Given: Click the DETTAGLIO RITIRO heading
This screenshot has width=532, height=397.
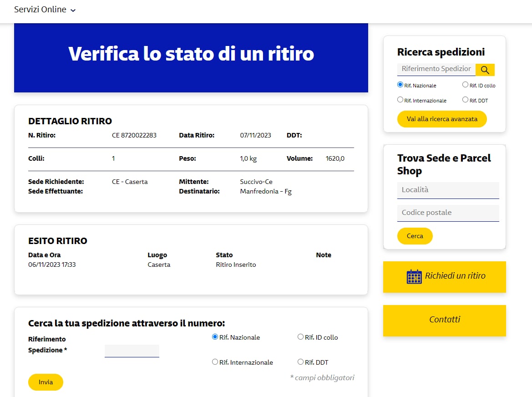Looking at the screenshot, I should click(70, 121).
